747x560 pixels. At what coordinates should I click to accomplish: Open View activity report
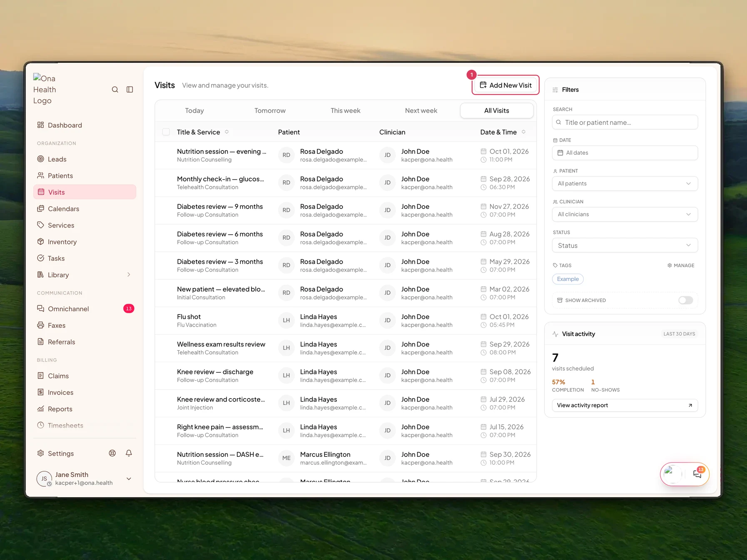click(625, 405)
